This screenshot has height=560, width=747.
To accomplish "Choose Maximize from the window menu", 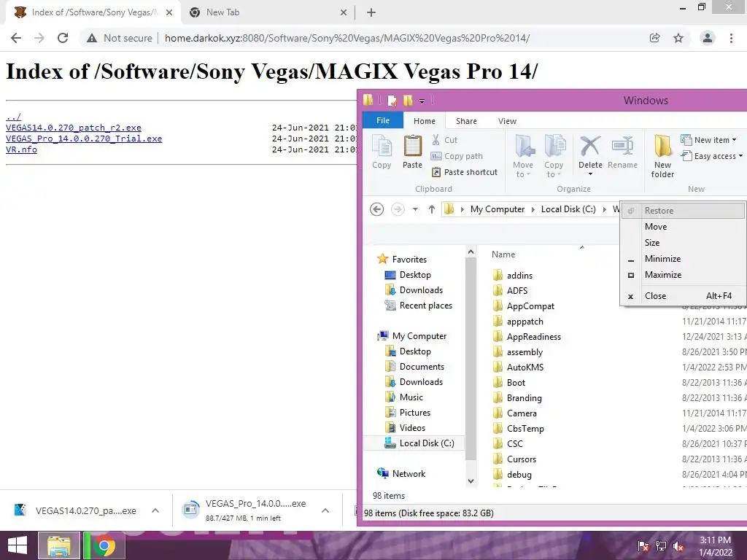I will [x=683, y=275].
